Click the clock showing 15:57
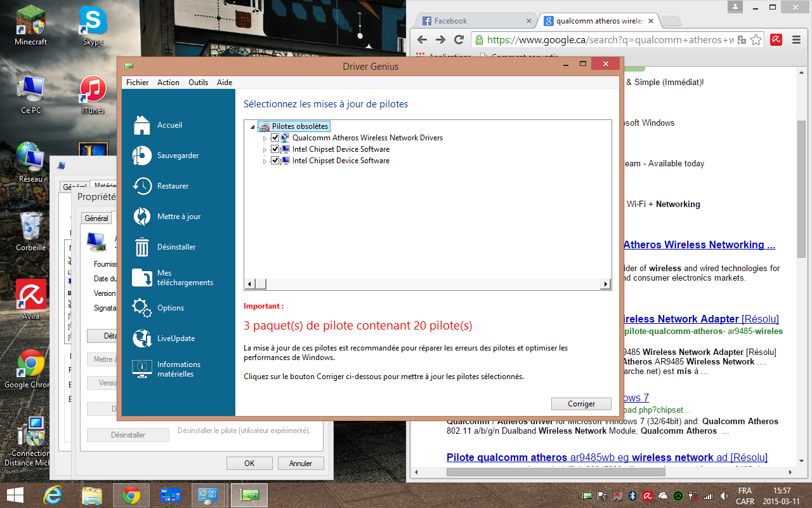 [x=782, y=491]
